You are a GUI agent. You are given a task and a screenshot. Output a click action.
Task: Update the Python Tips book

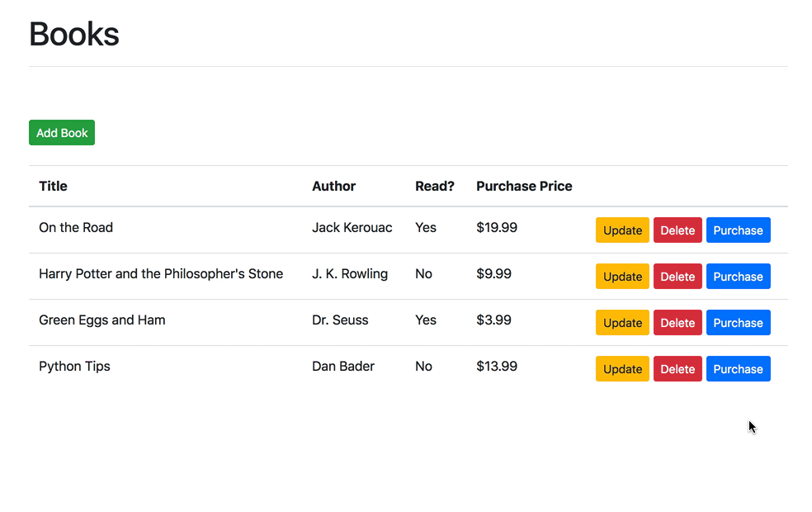click(621, 368)
